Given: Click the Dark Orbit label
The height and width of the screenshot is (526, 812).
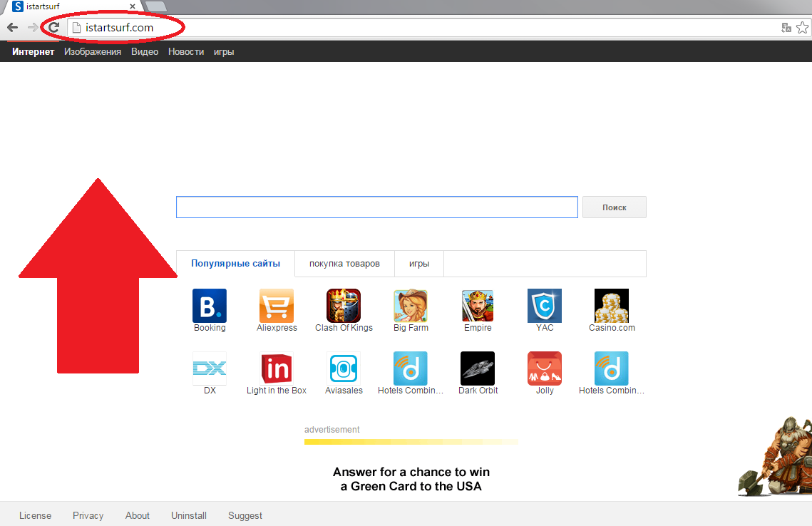Looking at the screenshot, I should (x=478, y=391).
